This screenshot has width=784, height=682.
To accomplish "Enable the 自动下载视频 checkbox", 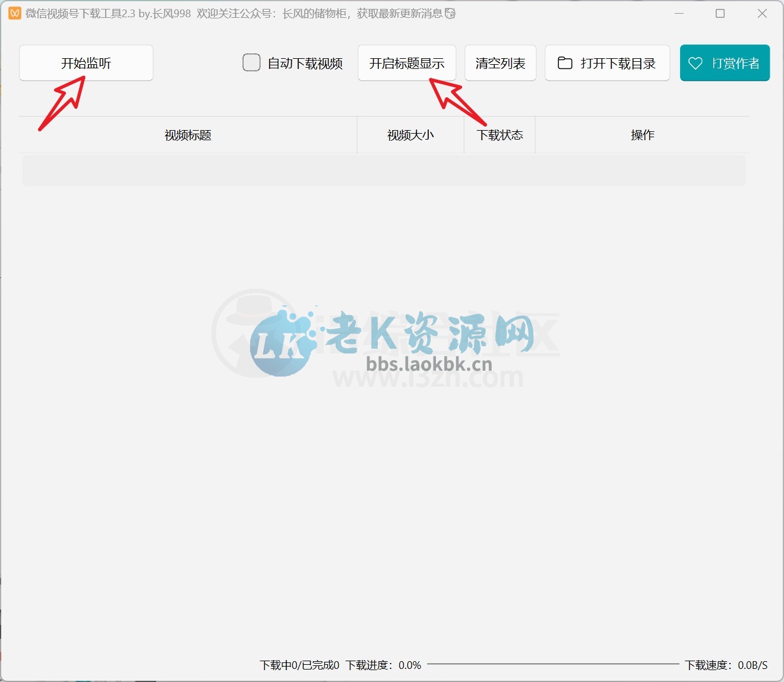I will point(251,62).
